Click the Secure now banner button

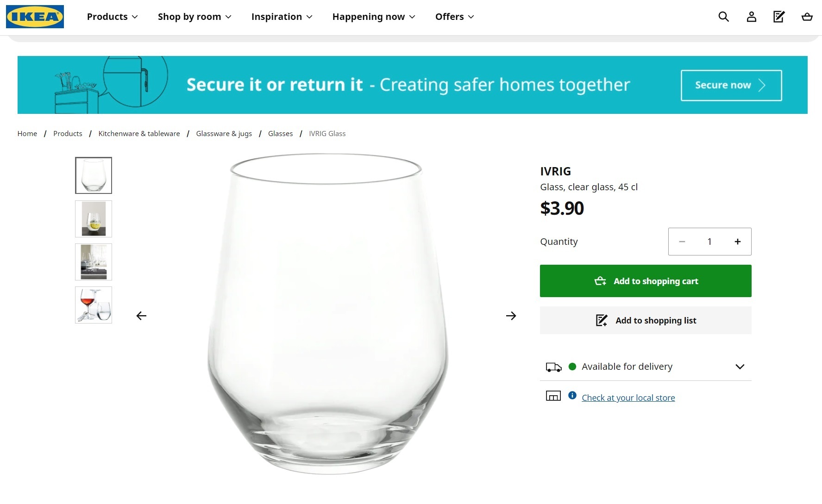point(731,85)
